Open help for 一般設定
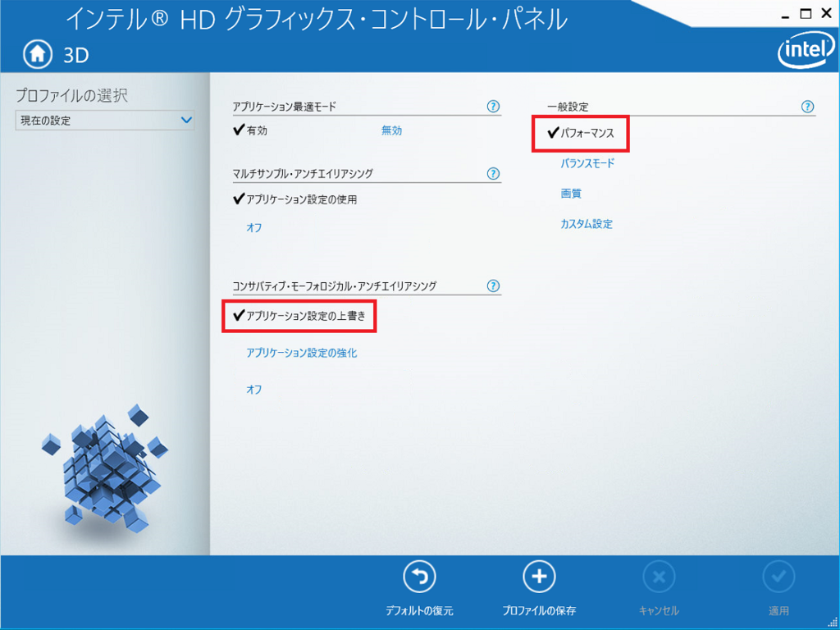Image resolution: width=840 pixels, height=630 pixels. coord(807,107)
